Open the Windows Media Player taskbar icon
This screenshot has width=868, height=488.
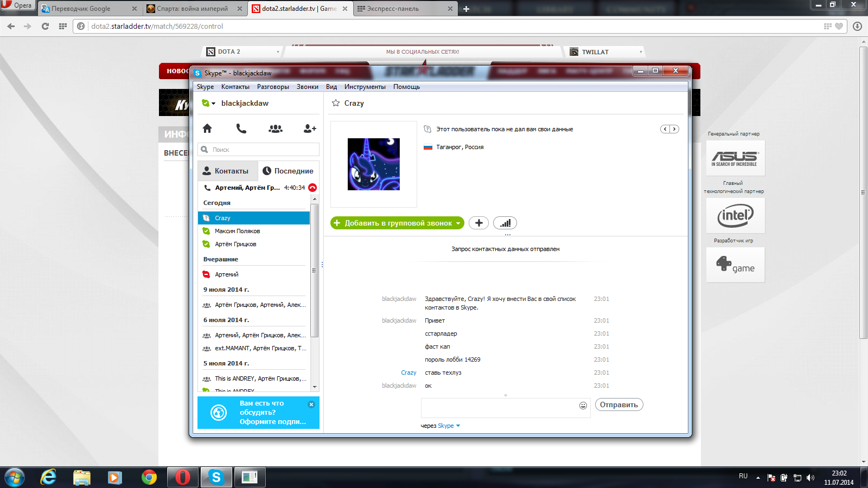tap(115, 478)
